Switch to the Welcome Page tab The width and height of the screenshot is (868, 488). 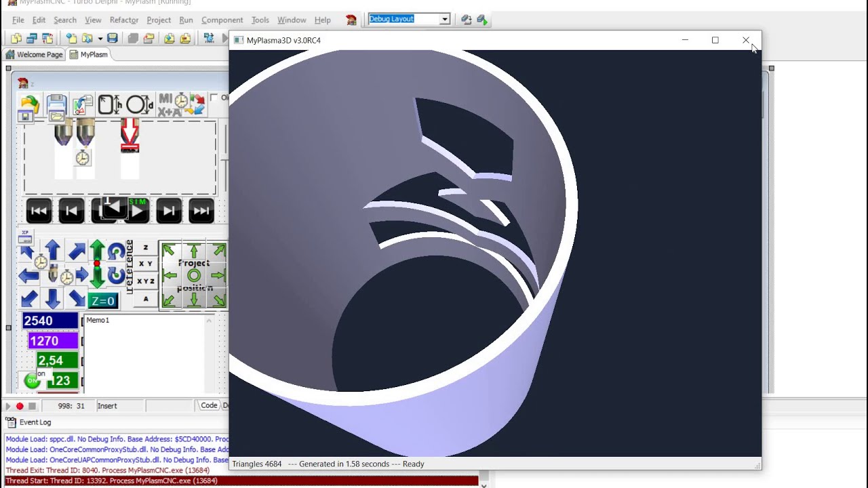coord(35,54)
